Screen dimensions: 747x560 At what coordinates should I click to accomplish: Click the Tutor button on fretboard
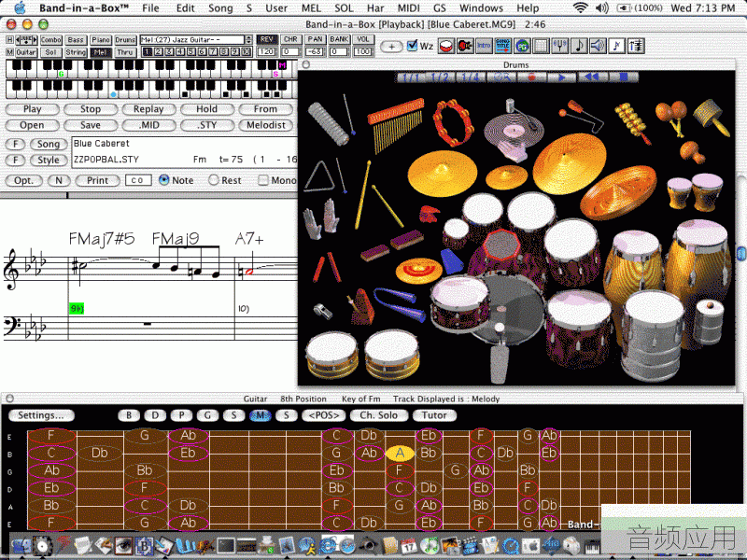tap(434, 415)
